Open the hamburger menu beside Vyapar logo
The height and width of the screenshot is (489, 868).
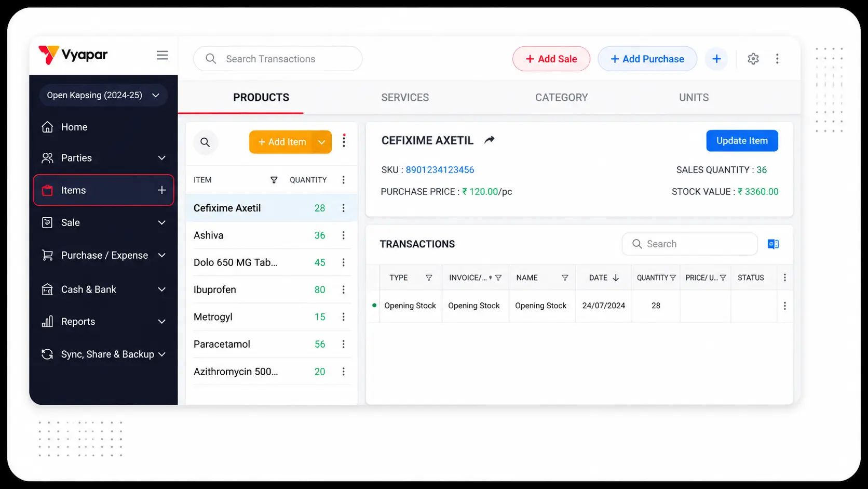click(162, 55)
